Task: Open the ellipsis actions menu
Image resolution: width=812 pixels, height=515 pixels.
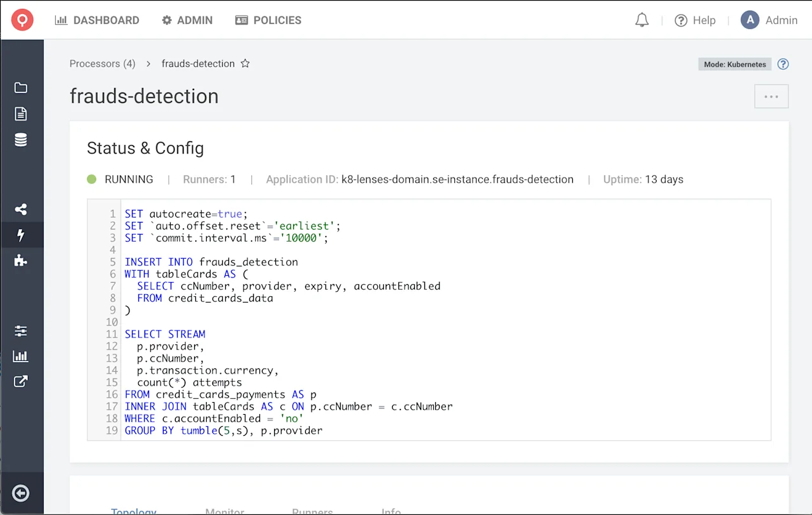Action: point(771,96)
